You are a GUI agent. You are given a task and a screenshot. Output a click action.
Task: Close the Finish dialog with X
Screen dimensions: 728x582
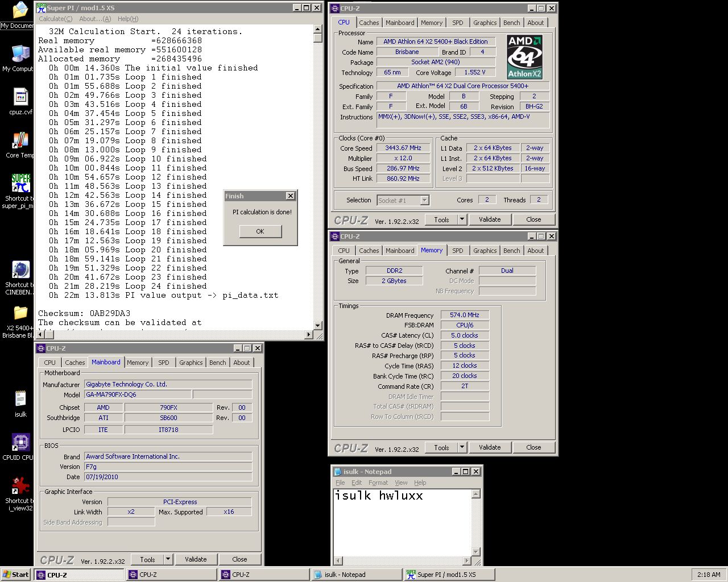click(x=290, y=196)
